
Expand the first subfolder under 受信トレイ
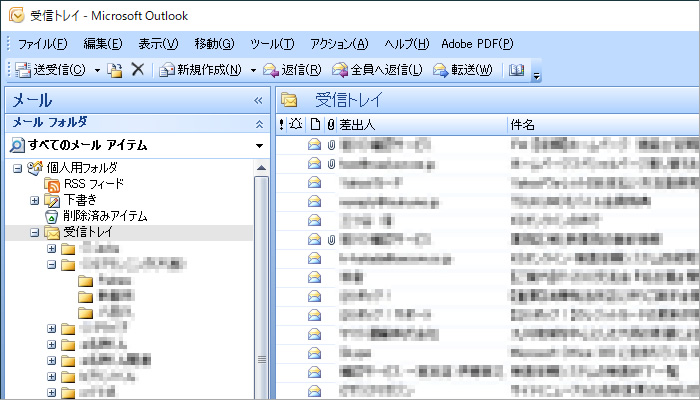(52, 249)
